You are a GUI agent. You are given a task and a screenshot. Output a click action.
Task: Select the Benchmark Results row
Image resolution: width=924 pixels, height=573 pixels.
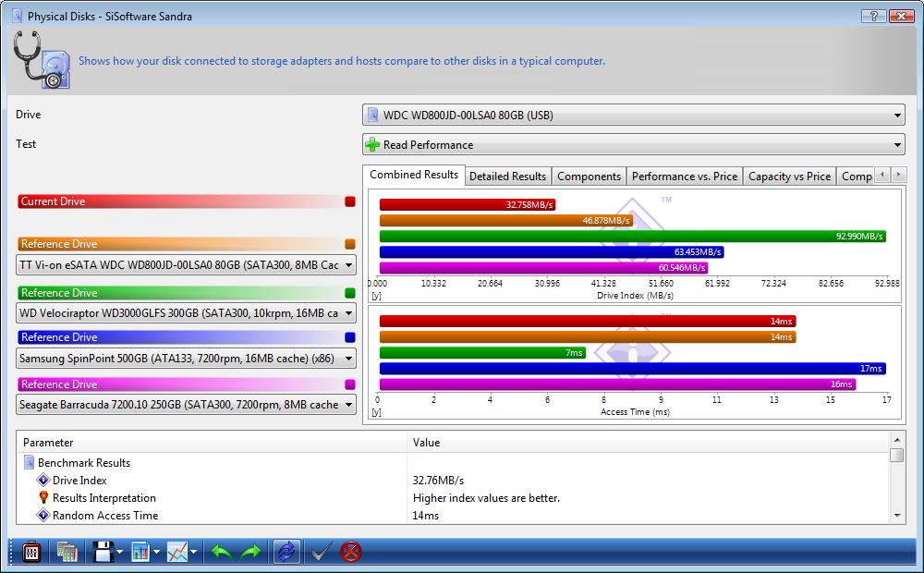[x=454, y=463]
